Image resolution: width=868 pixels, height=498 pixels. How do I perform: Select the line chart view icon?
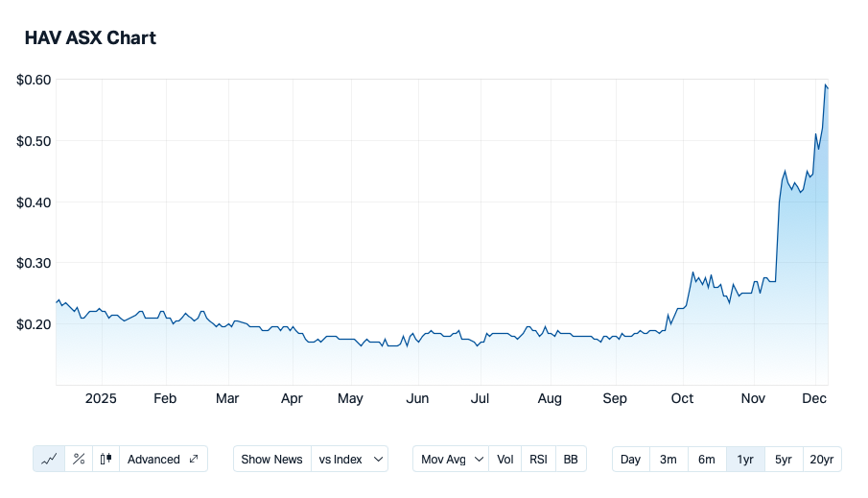(49, 459)
